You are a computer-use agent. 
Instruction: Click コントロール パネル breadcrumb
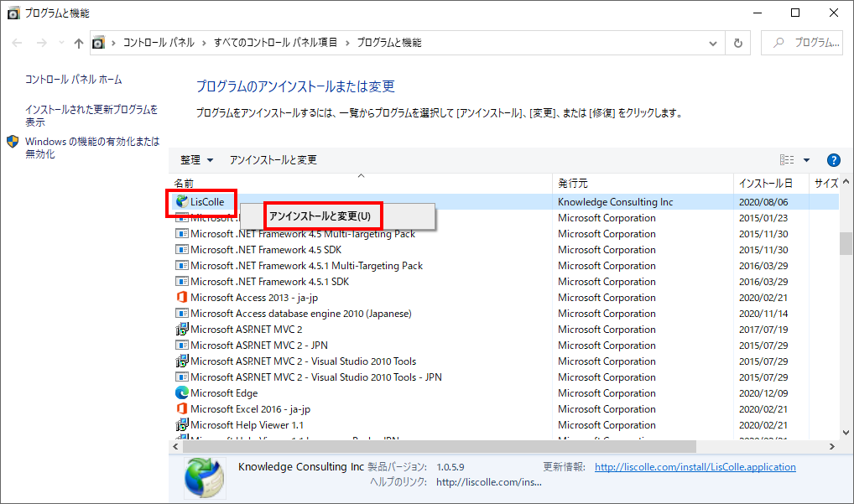point(159,43)
